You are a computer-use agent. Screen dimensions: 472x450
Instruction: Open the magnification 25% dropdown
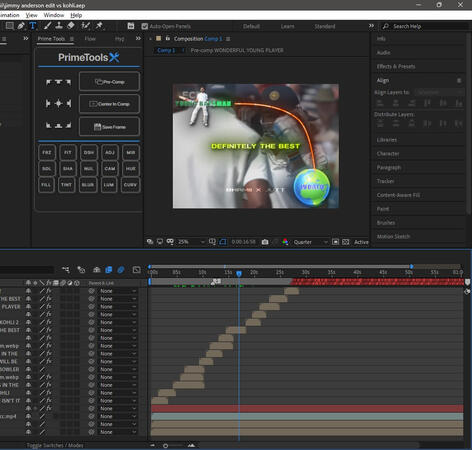pos(191,242)
